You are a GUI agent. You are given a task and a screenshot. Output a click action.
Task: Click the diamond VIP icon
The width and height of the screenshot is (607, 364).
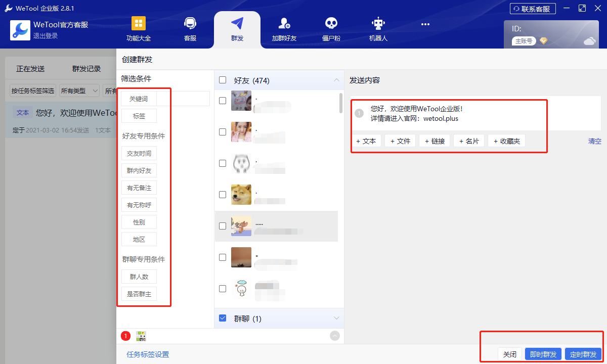pyautogui.click(x=543, y=41)
